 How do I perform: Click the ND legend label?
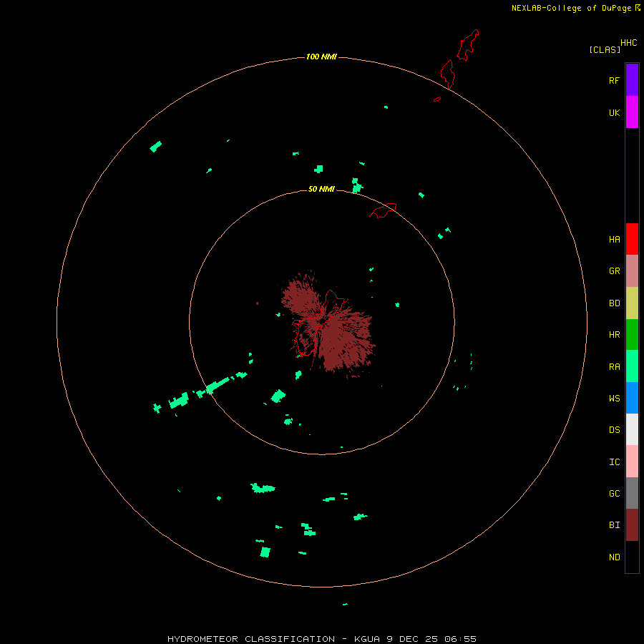tap(614, 557)
